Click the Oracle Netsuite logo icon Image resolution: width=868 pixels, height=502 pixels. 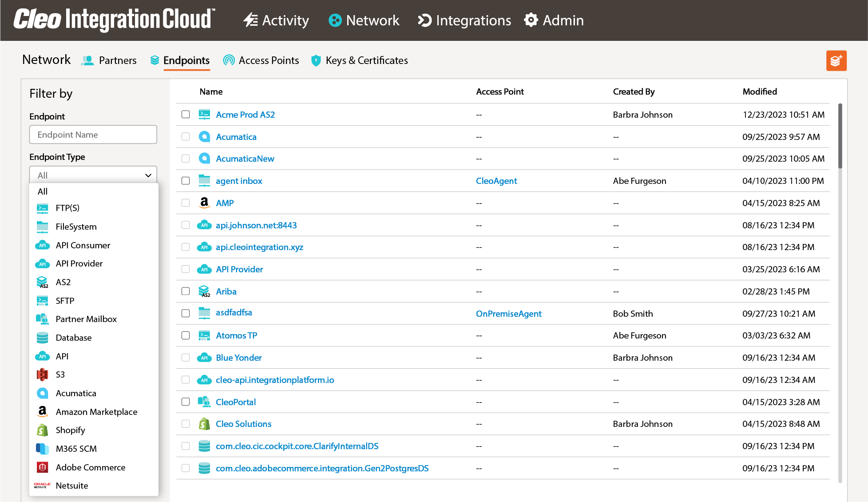(43, 486)
